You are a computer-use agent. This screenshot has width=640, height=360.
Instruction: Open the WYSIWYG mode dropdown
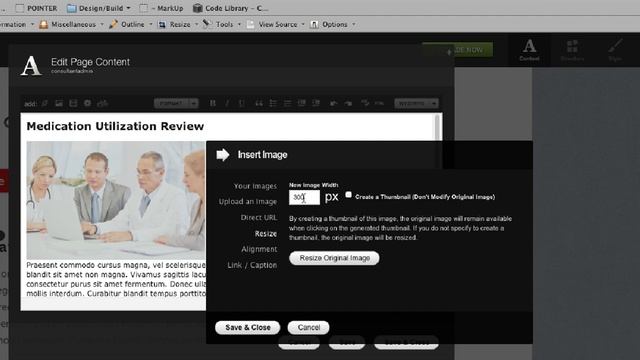click(x=416, y=103)
